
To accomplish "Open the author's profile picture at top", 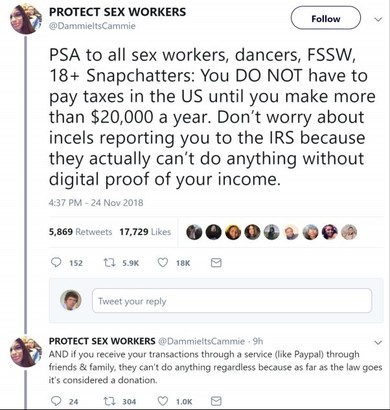I will pos(26,19).
